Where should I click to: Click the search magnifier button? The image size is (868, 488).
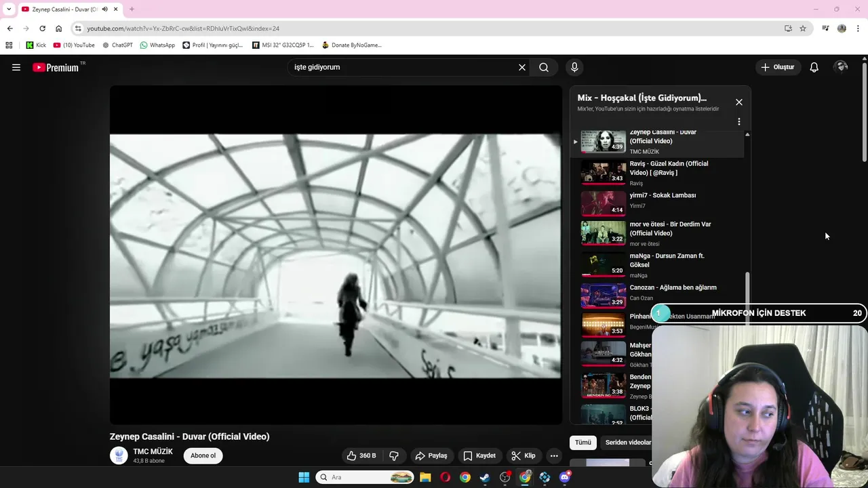(x=544, y=67)
